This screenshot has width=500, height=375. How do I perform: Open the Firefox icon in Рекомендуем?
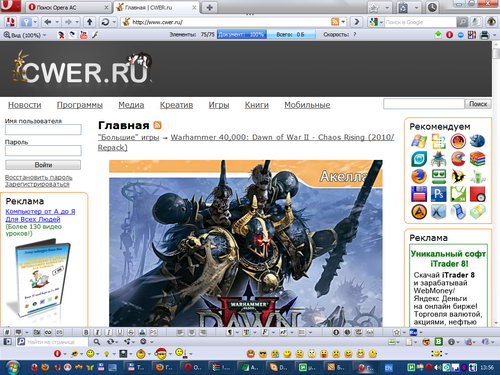pyautogui.click(x=419, y=176)
